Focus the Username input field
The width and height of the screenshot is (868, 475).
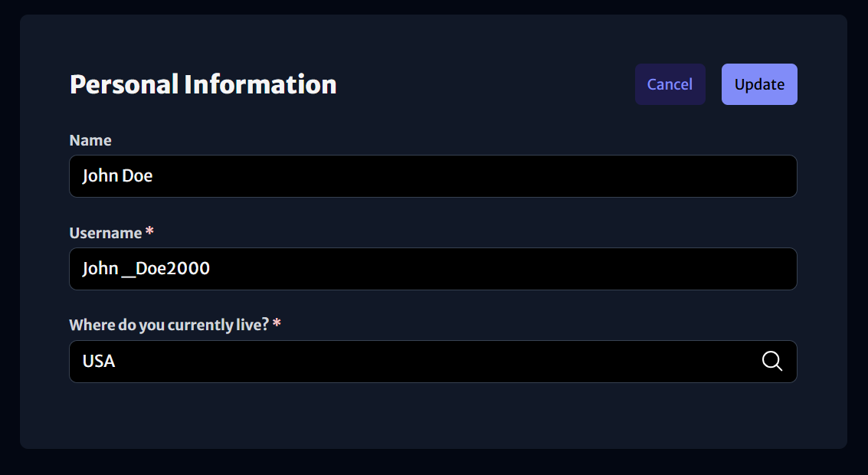coord(433,268)
